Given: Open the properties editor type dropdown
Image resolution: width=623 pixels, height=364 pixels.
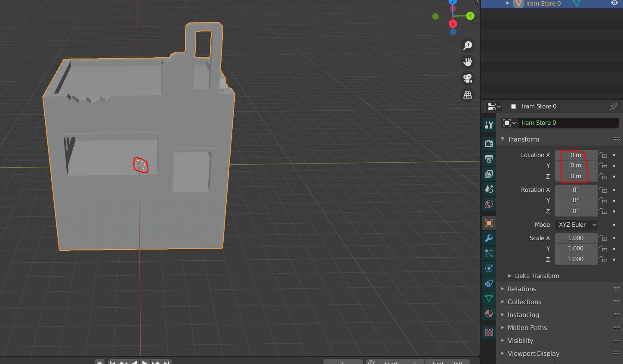Looking at the screenshot, I should pyautogui.click(x=493, y=106).
